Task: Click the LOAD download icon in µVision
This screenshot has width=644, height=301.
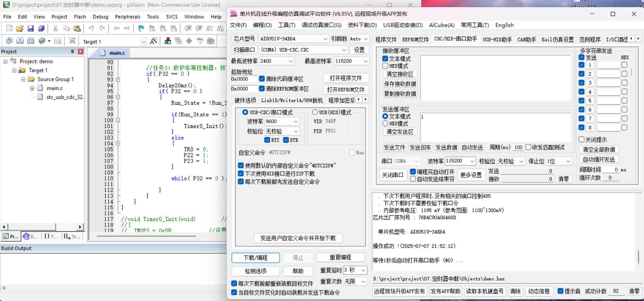Action: click(72, 41)
